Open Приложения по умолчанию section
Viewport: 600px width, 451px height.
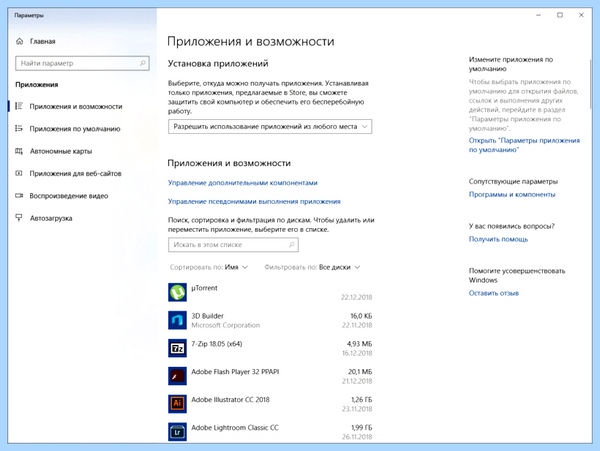[x=82, y=129]
